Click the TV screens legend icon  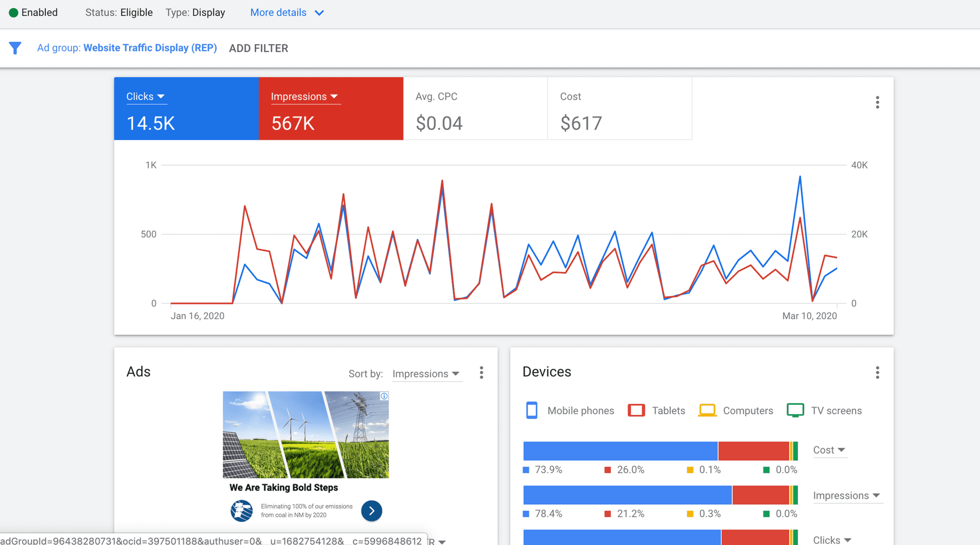[x=795, y=410]
